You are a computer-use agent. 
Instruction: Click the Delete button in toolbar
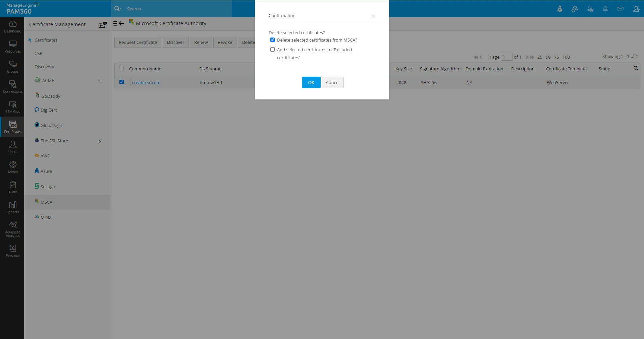point(247,43)
